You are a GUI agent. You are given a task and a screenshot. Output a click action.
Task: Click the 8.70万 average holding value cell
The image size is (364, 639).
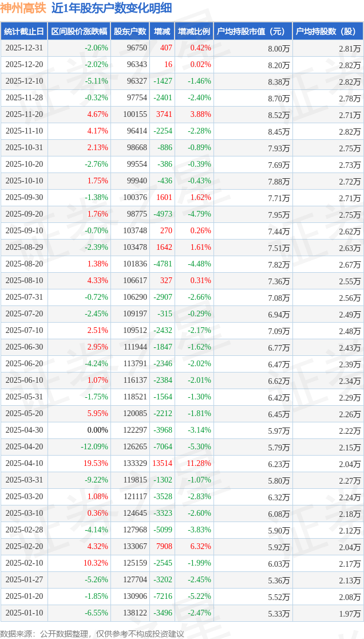click(x=279, y=99)
